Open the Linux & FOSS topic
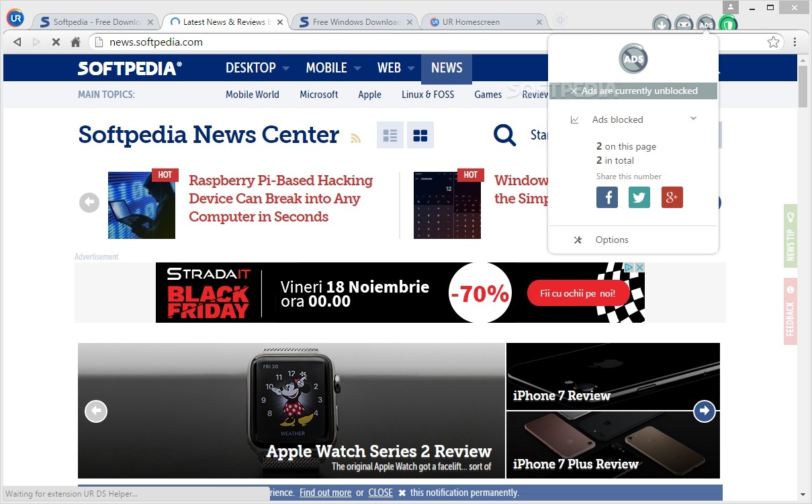 (x=428, y=95)
